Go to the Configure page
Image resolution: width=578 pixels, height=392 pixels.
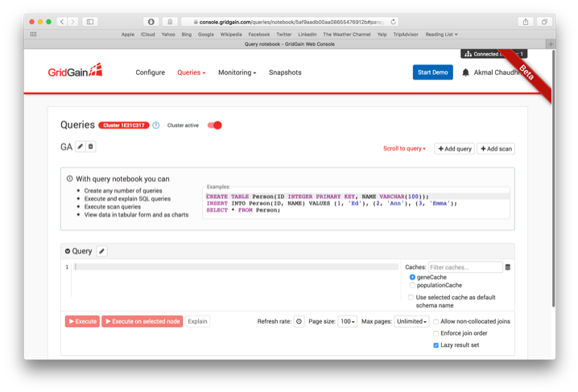click(x=150, y=72)
